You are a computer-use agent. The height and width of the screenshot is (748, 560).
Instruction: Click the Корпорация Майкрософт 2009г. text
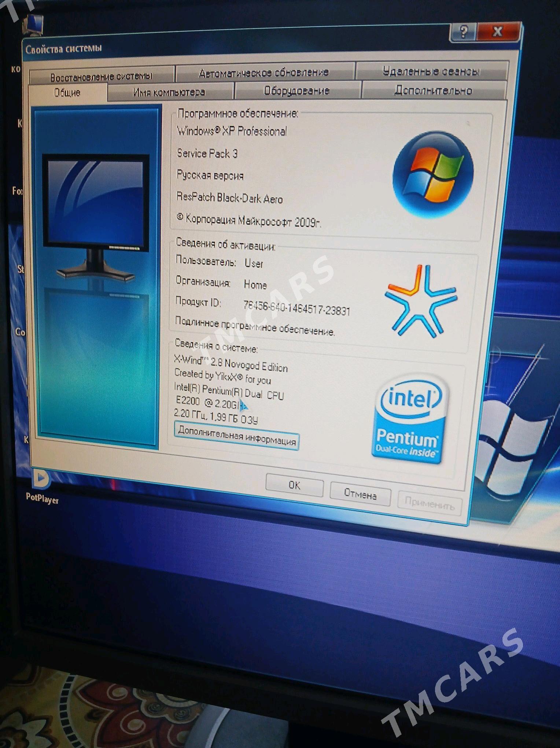click(249, 220)
